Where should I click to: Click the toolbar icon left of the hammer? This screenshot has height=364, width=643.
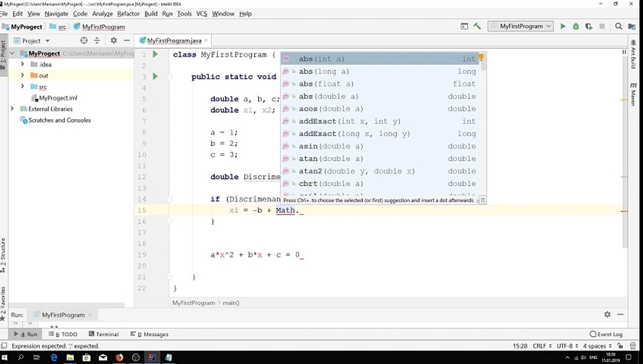pyautogui.click(x=465, y=26)
